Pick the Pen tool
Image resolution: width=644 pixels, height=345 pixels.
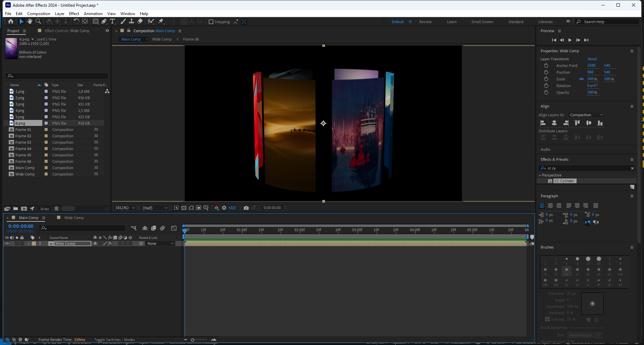pyautogui.click(x=104, y=21)
